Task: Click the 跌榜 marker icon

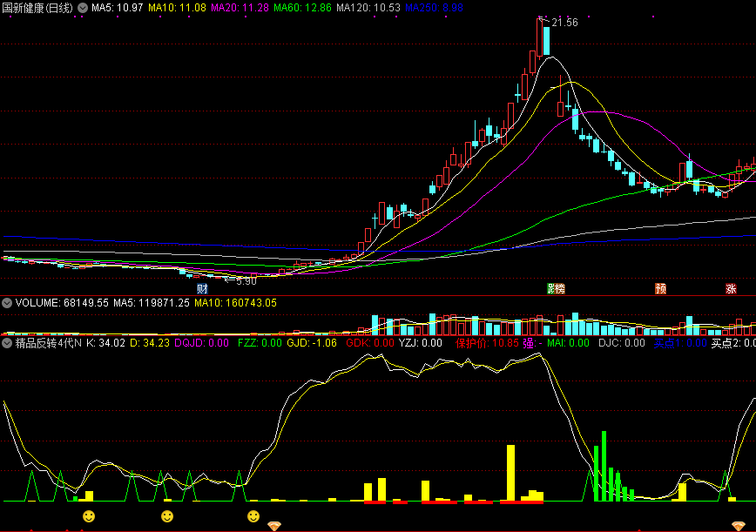Action: tap(556, 289)
